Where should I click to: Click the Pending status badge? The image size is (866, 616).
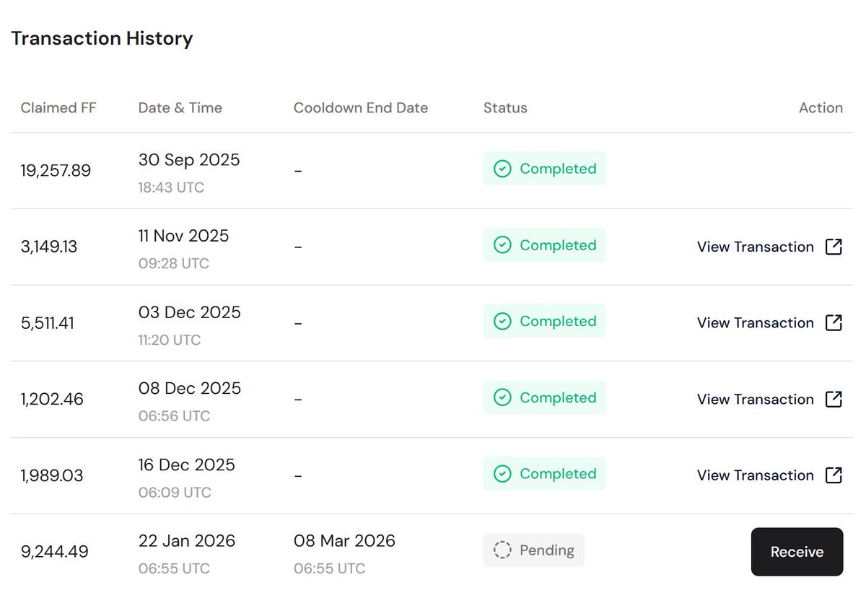click(x=534, y=550)
